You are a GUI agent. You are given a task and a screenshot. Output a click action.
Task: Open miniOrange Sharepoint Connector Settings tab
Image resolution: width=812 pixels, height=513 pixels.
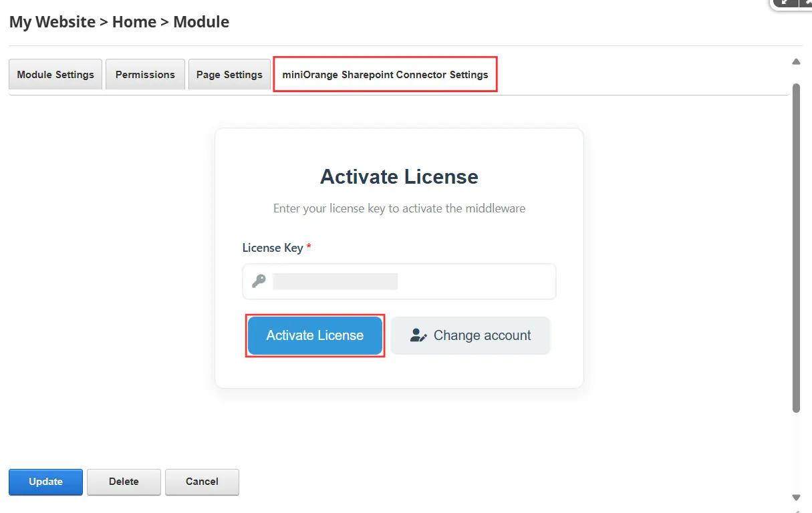pos(386,74)
